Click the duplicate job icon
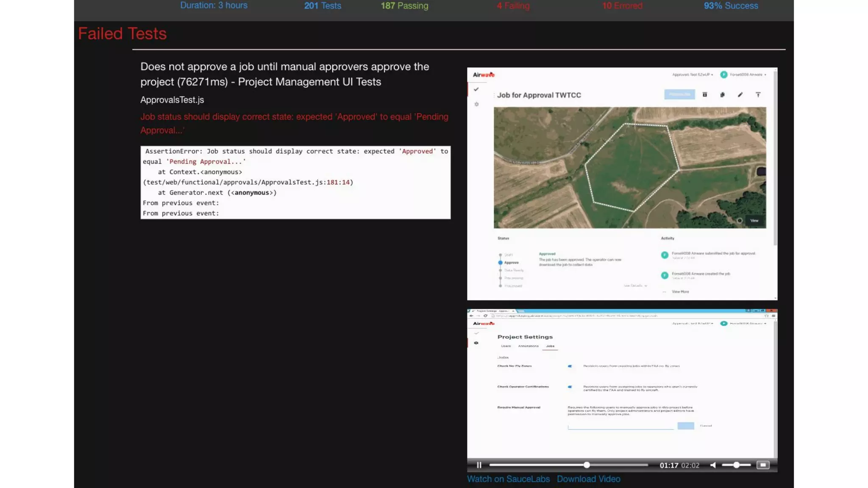Screen dimensions: 868x488 722,95
